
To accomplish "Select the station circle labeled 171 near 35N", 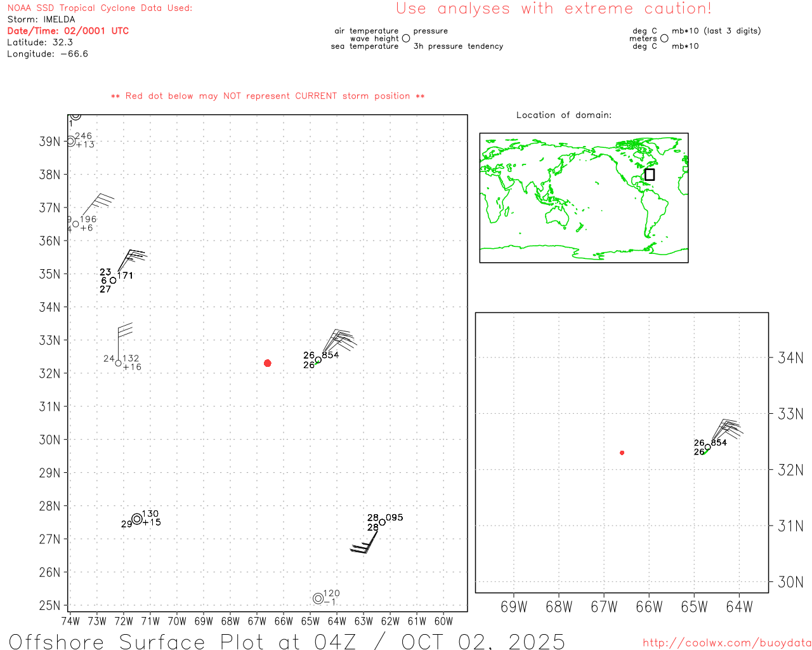I will [x=113, y=281].
